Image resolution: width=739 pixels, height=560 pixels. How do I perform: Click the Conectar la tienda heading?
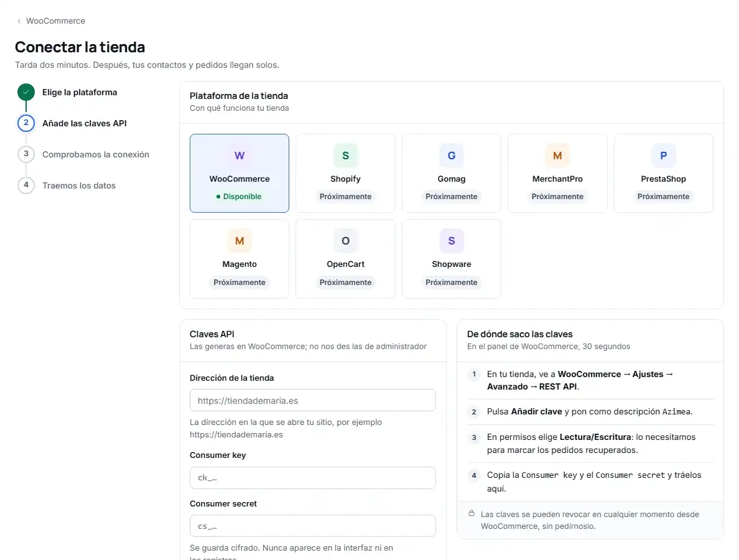point(80,47)
